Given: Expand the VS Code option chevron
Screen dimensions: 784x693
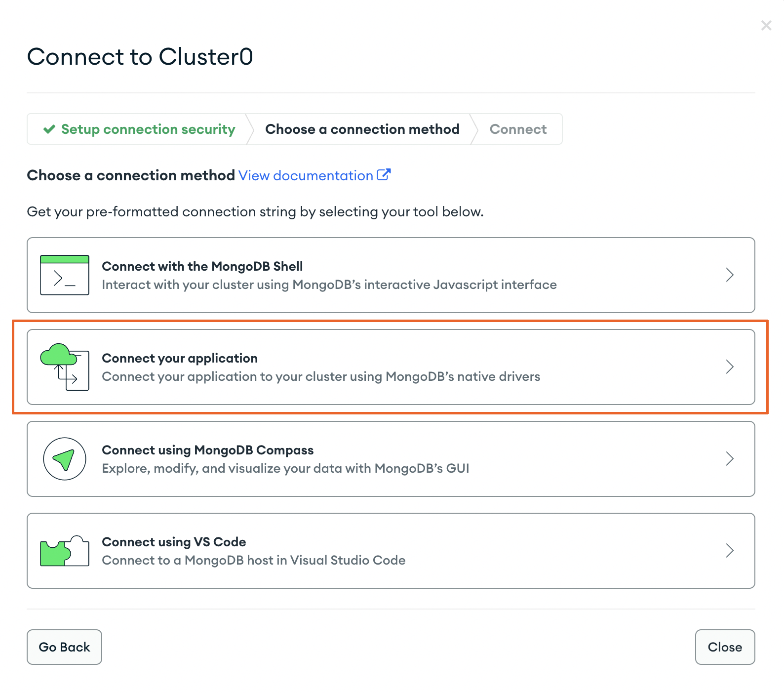Looking at the screenshot, I should [x=730, y=550].
